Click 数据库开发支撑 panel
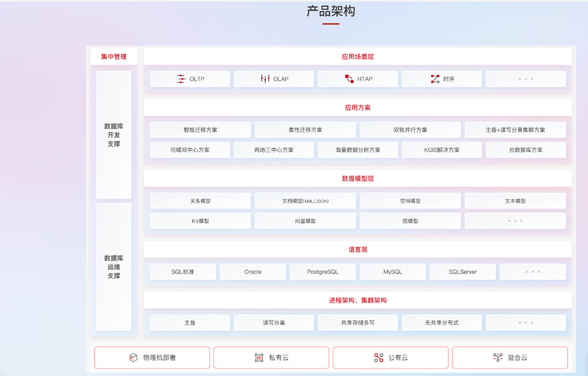The image size is (588, 376). [x=113, y=135]
